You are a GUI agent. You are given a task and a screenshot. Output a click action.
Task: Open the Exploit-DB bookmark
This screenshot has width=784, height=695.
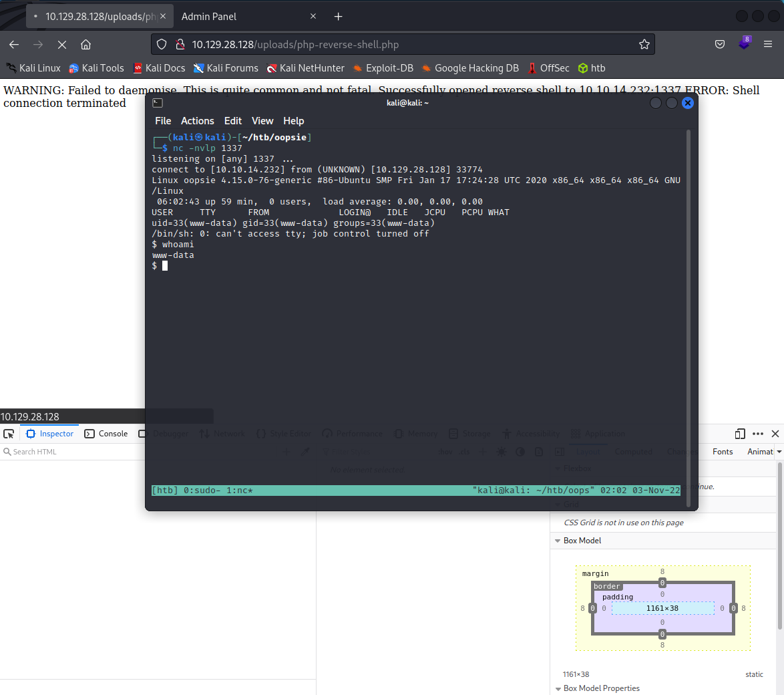(383, 68)
